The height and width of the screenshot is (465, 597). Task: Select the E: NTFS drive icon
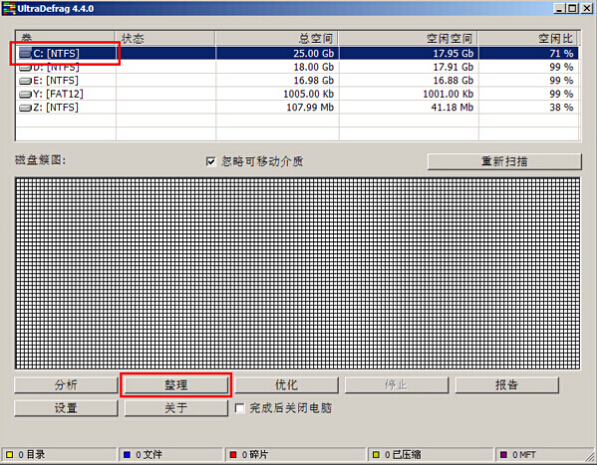tap(26, 81)
